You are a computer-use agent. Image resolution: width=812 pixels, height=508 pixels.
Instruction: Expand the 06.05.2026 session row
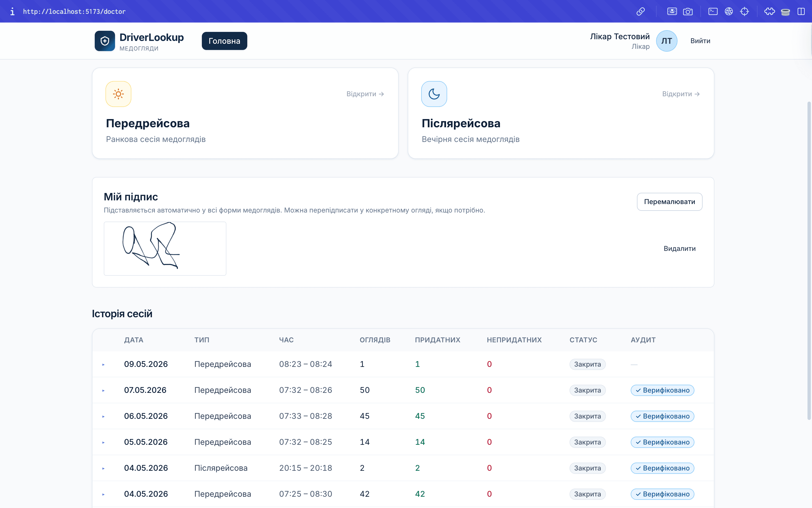point(103,416)
